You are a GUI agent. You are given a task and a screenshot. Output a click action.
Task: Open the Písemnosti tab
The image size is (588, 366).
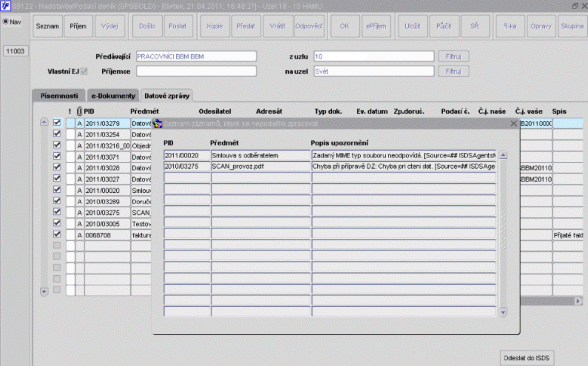click(59, 96)
